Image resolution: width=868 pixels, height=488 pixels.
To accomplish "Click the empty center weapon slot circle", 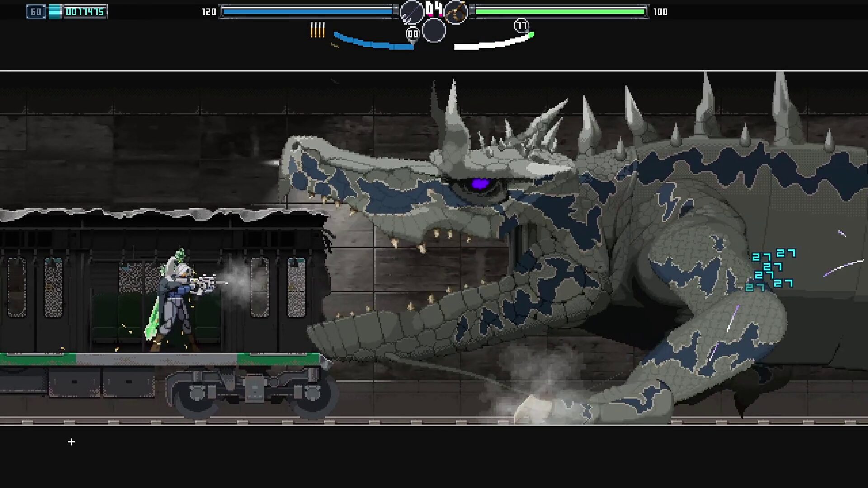I will coord(433,30).
